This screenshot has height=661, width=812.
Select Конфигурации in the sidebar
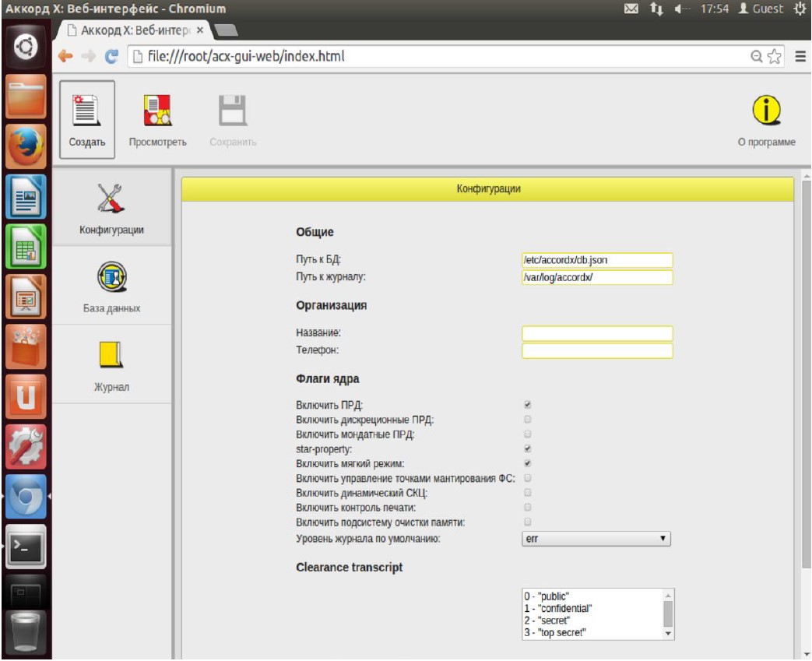(x=111, y=208)
